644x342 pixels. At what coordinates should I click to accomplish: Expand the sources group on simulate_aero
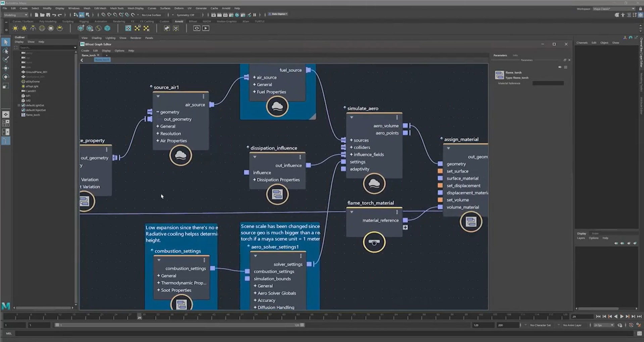tap(351, 140)
